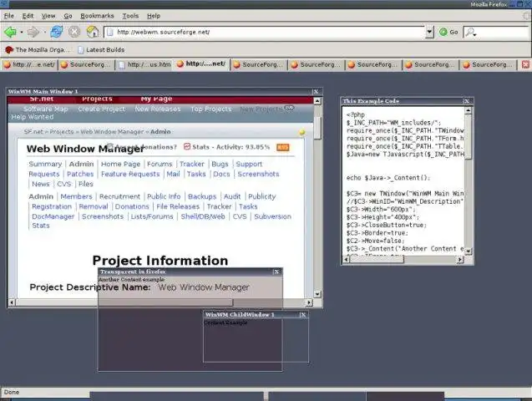Click the Example Code horizontal scrollbar thumb

click(x=377, y=260)
